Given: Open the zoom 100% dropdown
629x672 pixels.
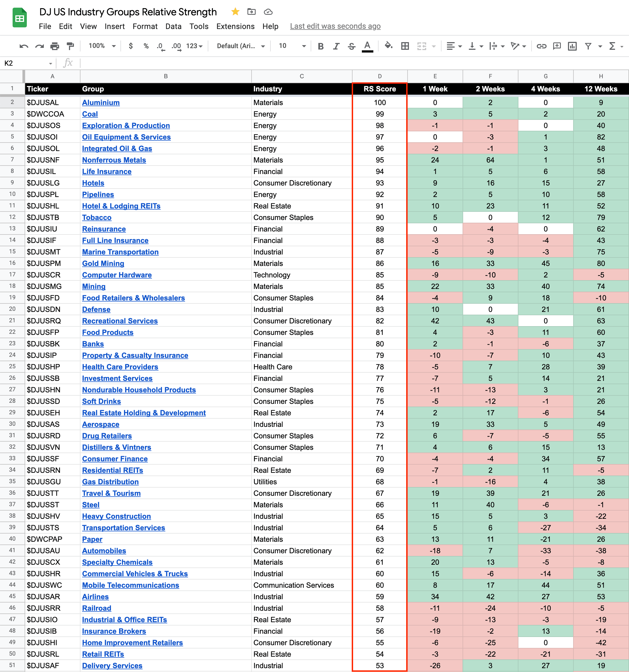Looking at the screenshot, I should click(102, 46).
